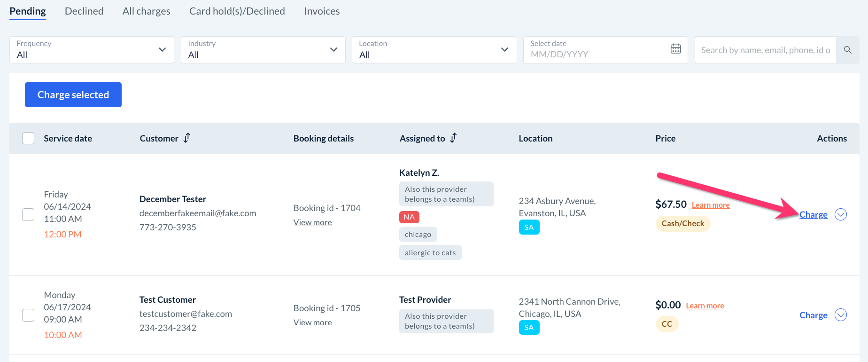Click the search by name input field
Viewport: 868px width, 362px height.
(x=765, y=50)
